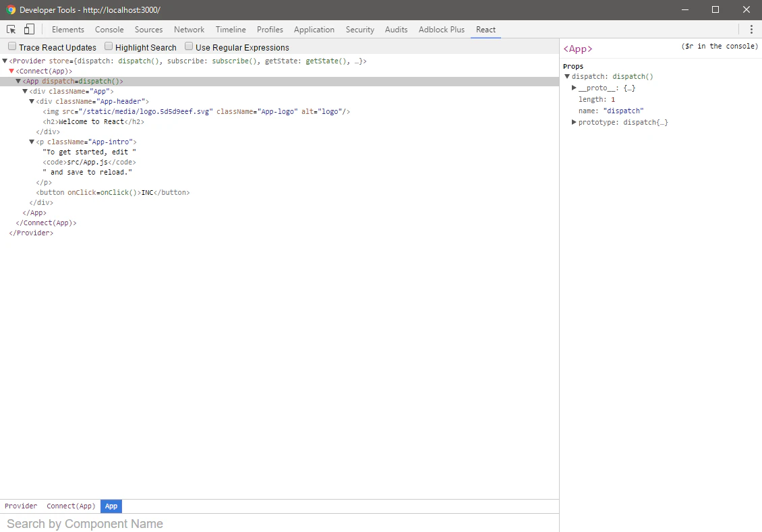
Task: Collapse the div className="App" node arrow
Action: (25, 91)
